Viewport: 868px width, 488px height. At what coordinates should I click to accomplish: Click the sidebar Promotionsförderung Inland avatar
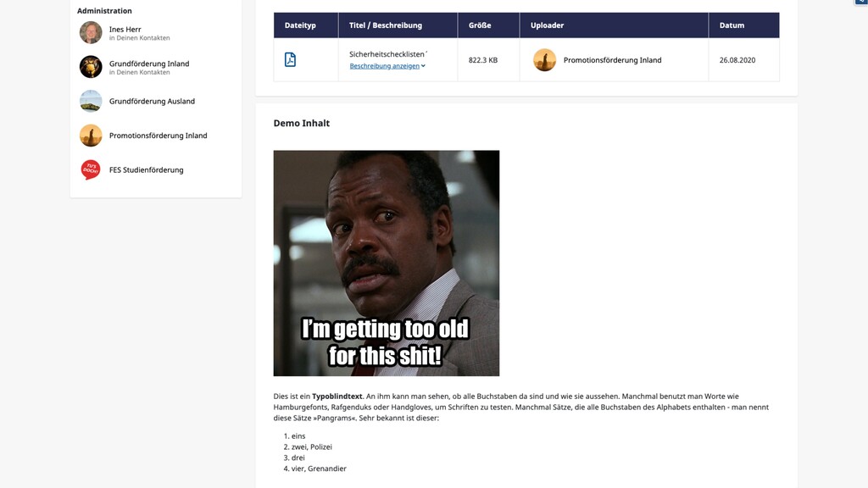[x=91, y=136]
